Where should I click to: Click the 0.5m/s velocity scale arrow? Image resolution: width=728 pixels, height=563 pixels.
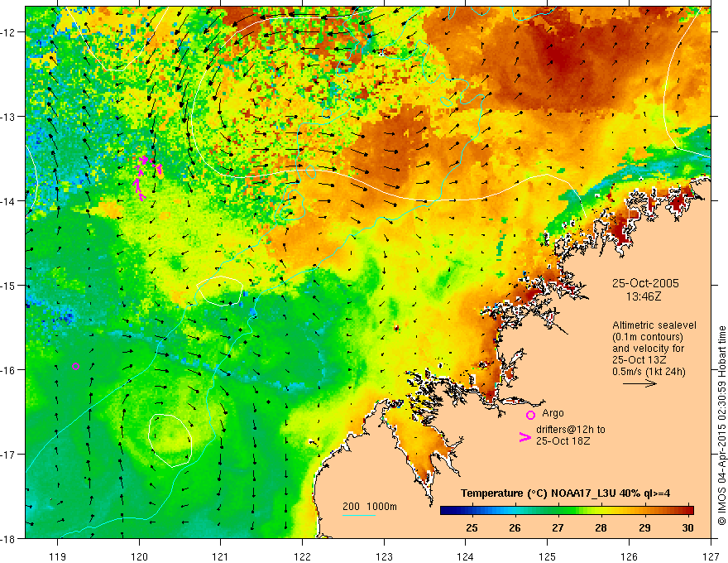tap(639, 383)
